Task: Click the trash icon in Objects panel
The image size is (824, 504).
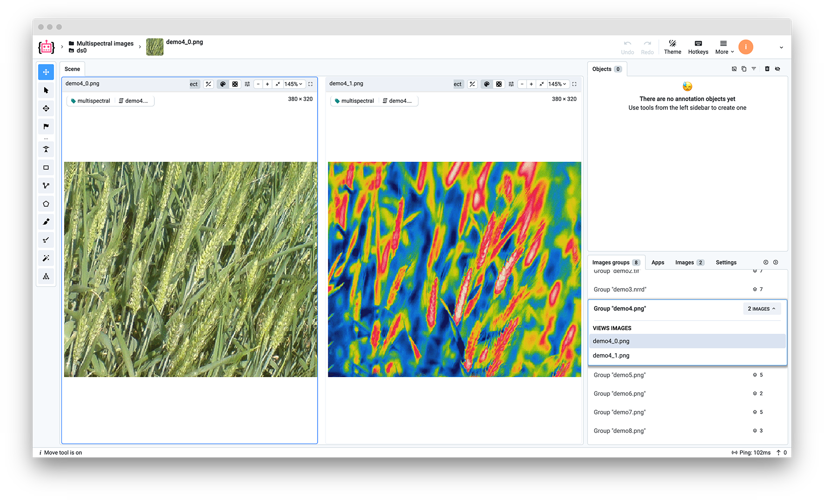Action: pos(767,69)
